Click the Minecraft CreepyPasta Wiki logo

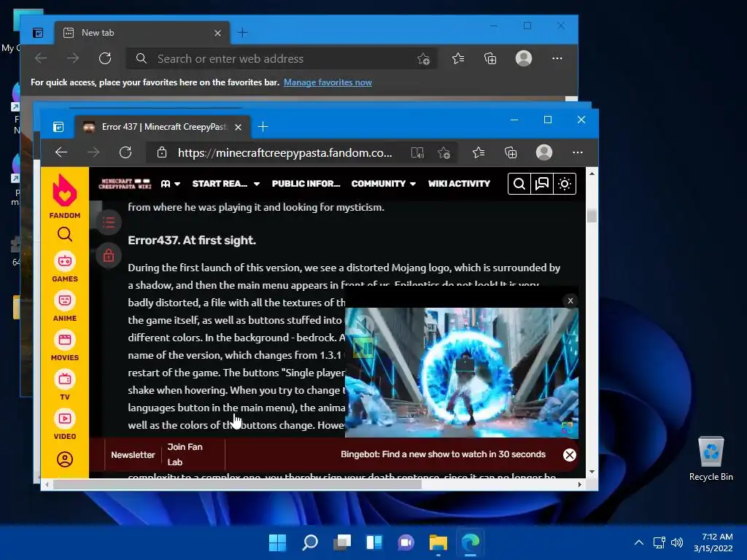125,184
